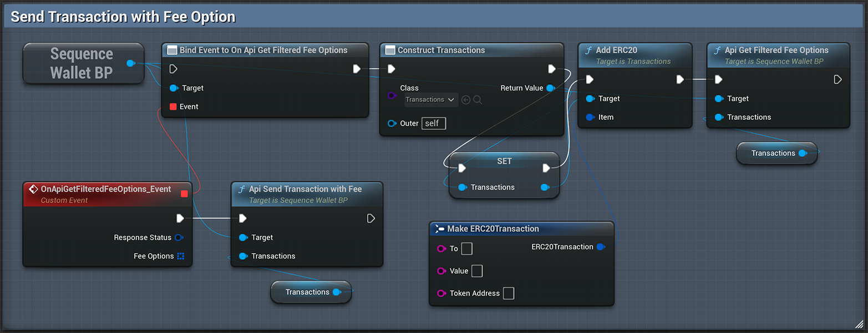Click Target pin on Add ERC20 node
The height and width of the screenshot is (333, 868).
590,98
